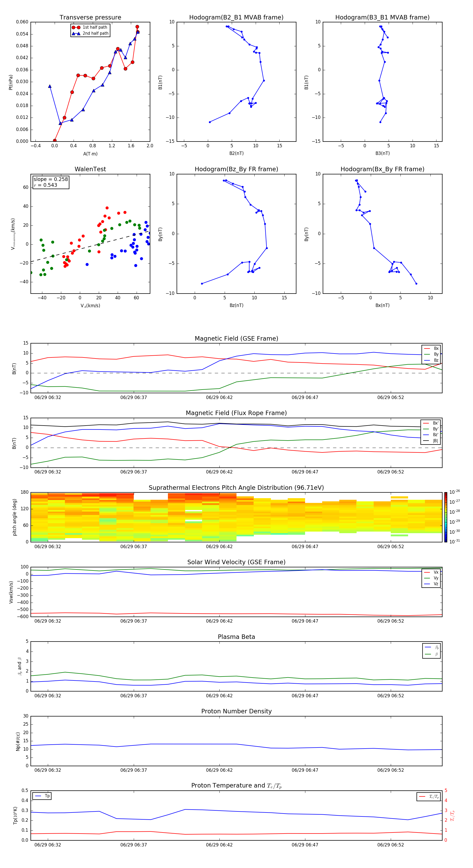Click the WalenTest plot title
The height and width of the screenshot is (868, 473).
tap(90, 169)
